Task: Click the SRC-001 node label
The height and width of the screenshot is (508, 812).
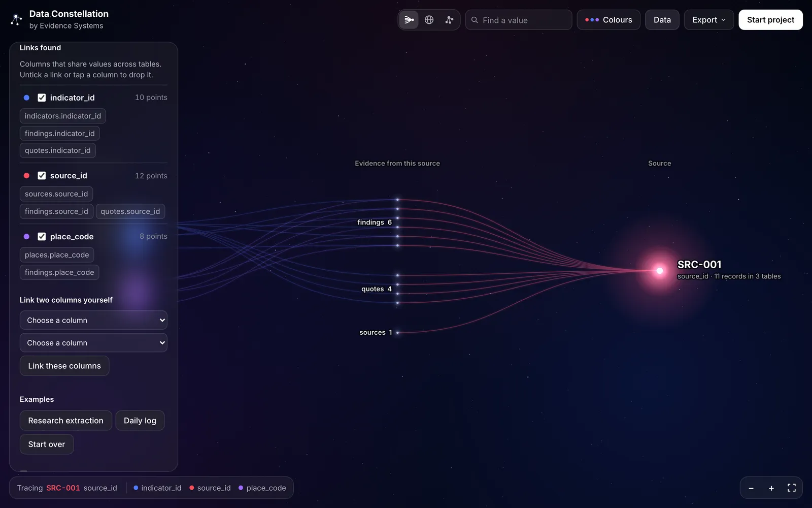Action: (x=699, y=265)
